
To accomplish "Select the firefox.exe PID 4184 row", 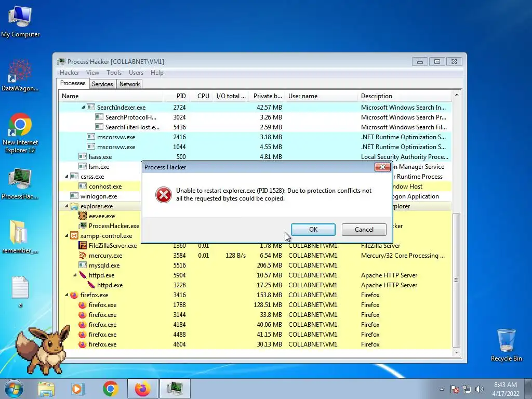I will click(255, 324).
